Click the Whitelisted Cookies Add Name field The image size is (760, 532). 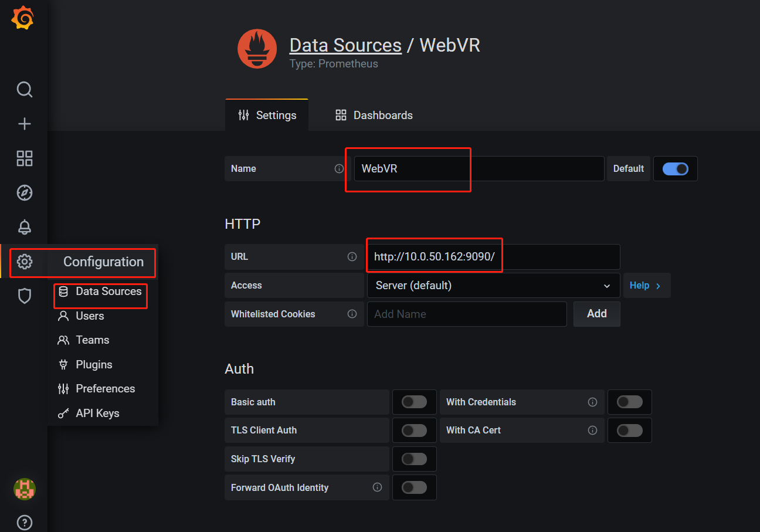(x=467, y=314)
